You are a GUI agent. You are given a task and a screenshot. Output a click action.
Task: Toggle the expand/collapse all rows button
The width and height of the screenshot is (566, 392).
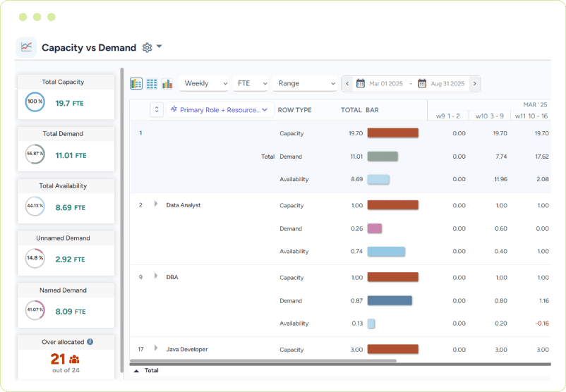click(x=157, y=109)
